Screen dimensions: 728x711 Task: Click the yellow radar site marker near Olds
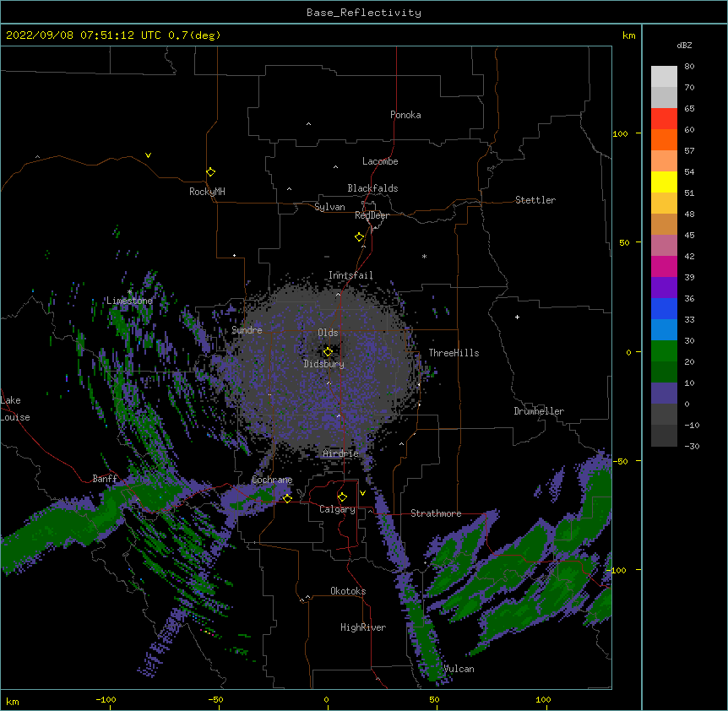tap(328, 351)
